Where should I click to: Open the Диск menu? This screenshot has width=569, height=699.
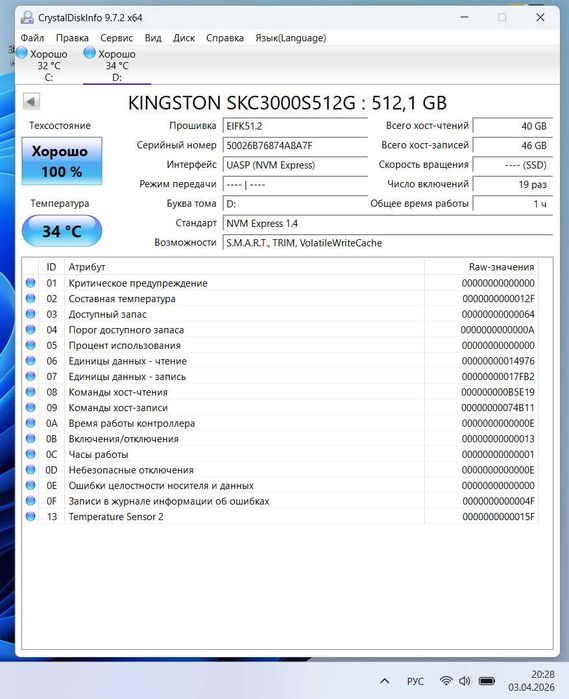[184, 38]
